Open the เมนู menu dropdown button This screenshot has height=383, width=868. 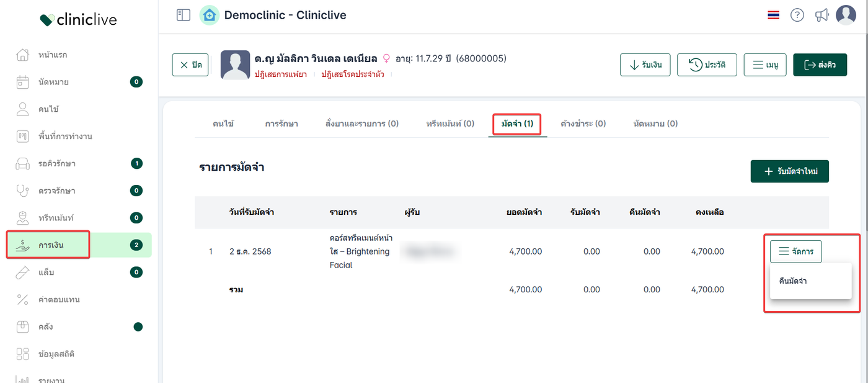pos(764,65)
